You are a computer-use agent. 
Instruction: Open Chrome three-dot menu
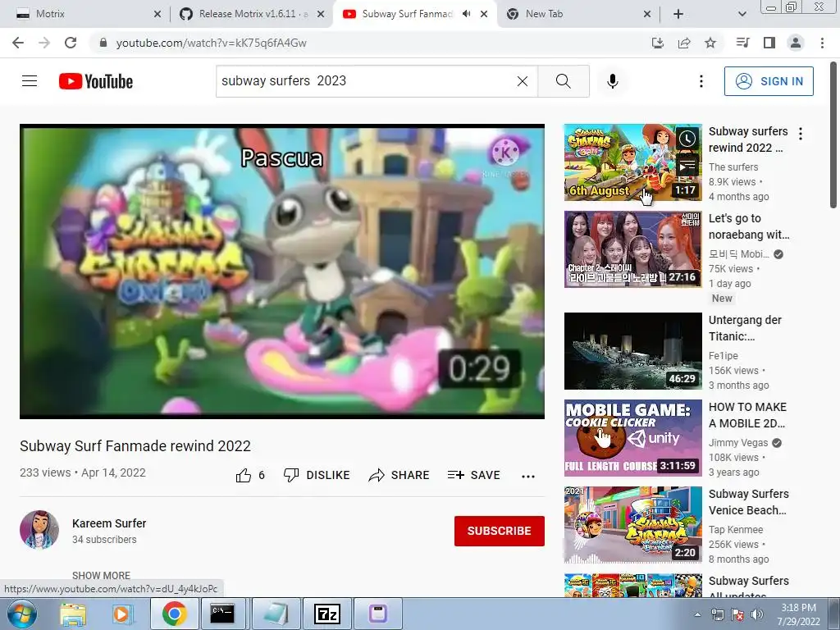822,43
